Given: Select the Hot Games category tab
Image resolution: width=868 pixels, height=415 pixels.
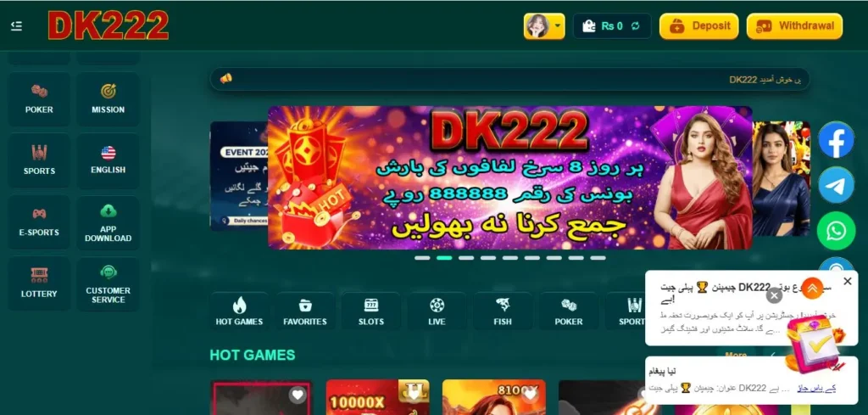Looking at the screenshot, I should (x=239, y=311).
